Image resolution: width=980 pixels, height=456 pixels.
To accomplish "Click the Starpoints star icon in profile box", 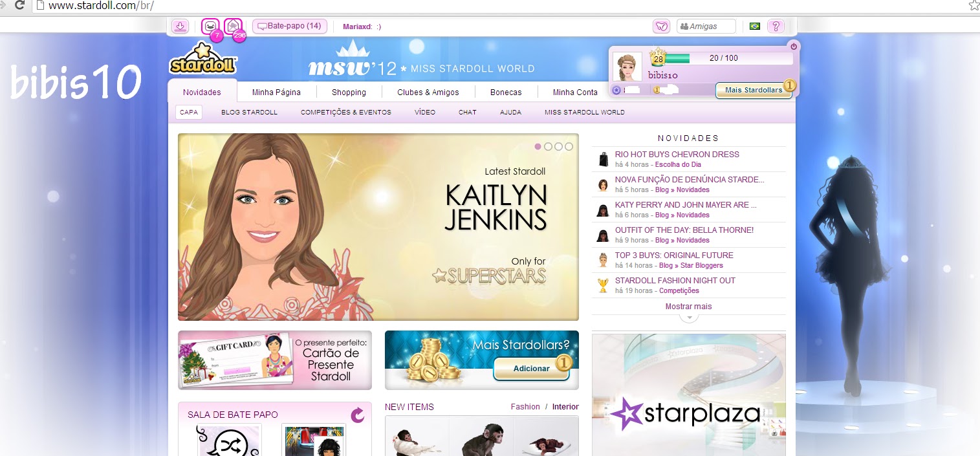I will coord(616,91).
